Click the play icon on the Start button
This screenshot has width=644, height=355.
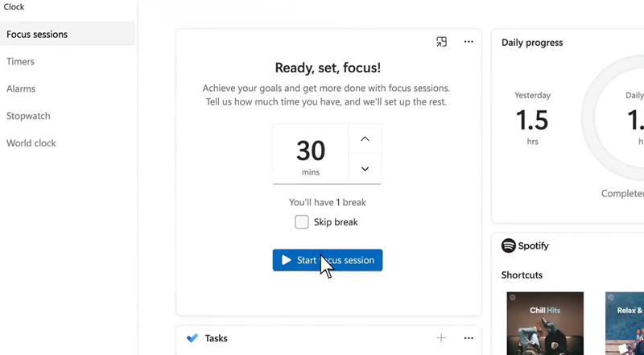pos(287,260)
